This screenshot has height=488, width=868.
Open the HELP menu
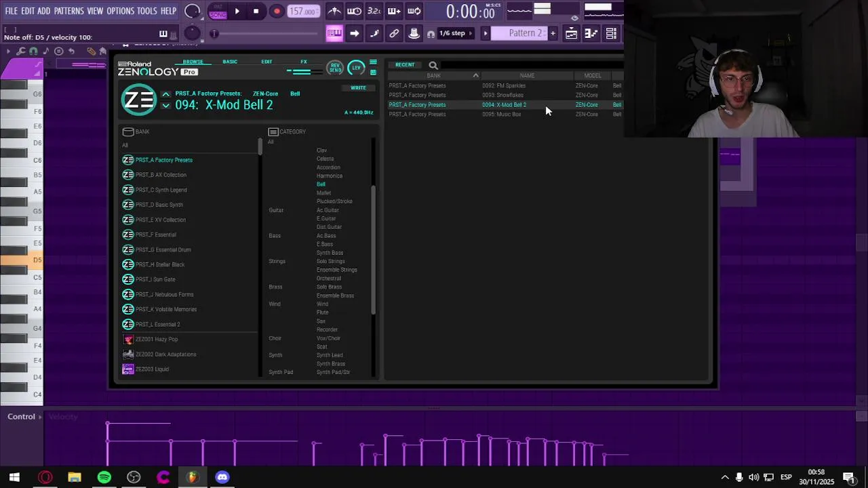click(x=168, y=11)
